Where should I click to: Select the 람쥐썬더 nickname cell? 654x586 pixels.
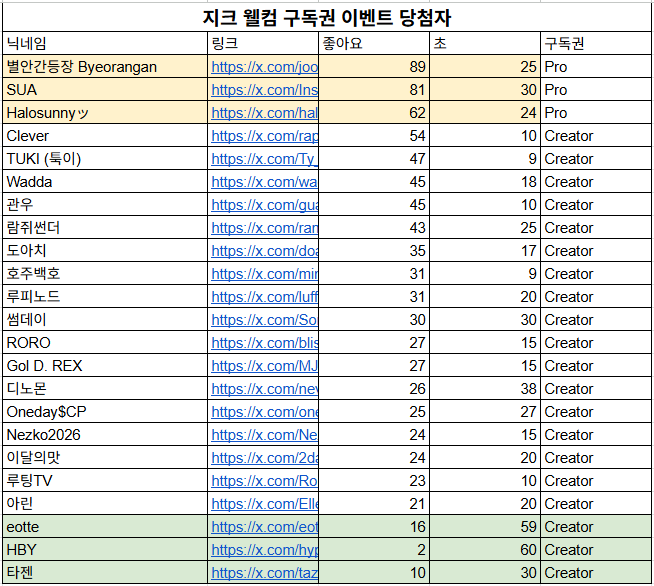105,227
